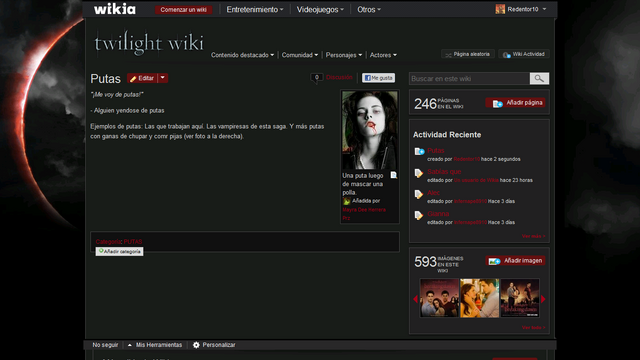This screenshot has height=360, width=640.
Task: Expand Contenido destacado menu
Action: [x=242, y=55]
